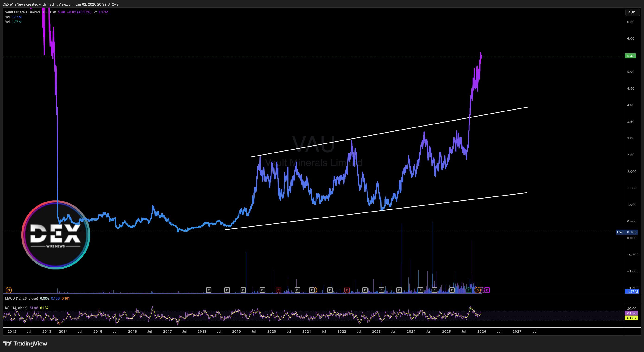Click the green 5.48 current price label
Image resolution: width=644 pixels, height=352 pixels.
coord(630,56)
